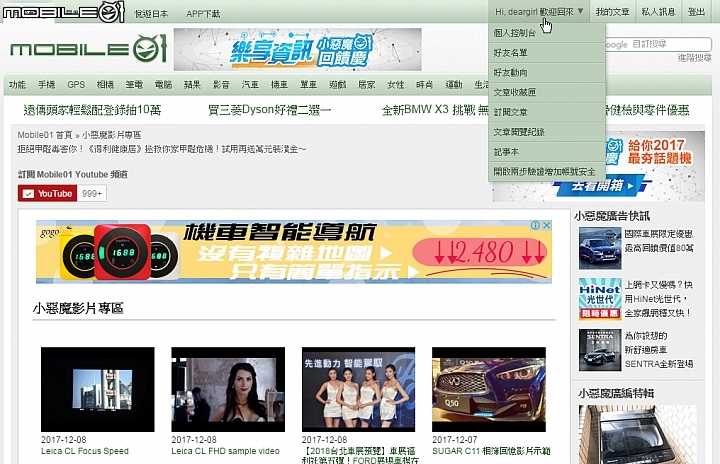The width and height of the screenshot is (720, 464).
Task: Open Leica CL FHD sample video thumbnail
Action: coord(228,389)
